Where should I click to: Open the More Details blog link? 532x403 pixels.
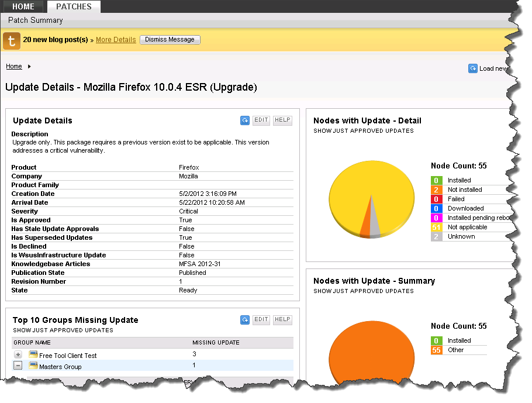(x=116, y=40)
